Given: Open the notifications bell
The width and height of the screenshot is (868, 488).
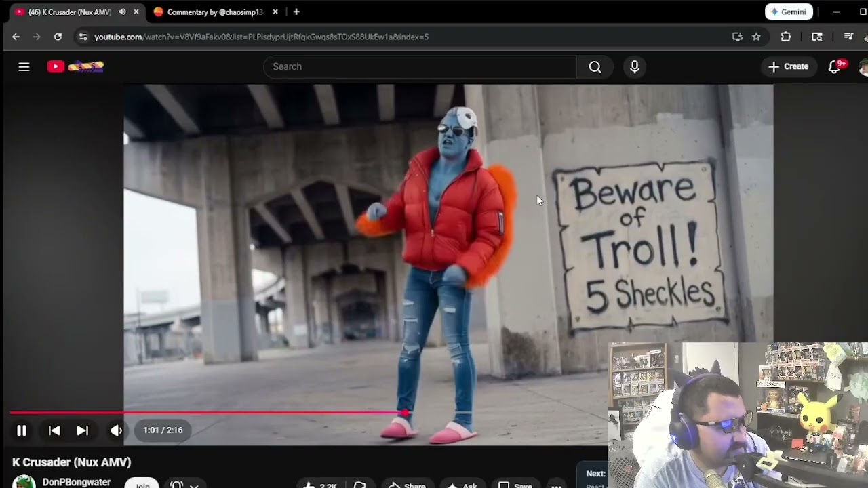Looking at the screenshot, I should tap(835, 66).
